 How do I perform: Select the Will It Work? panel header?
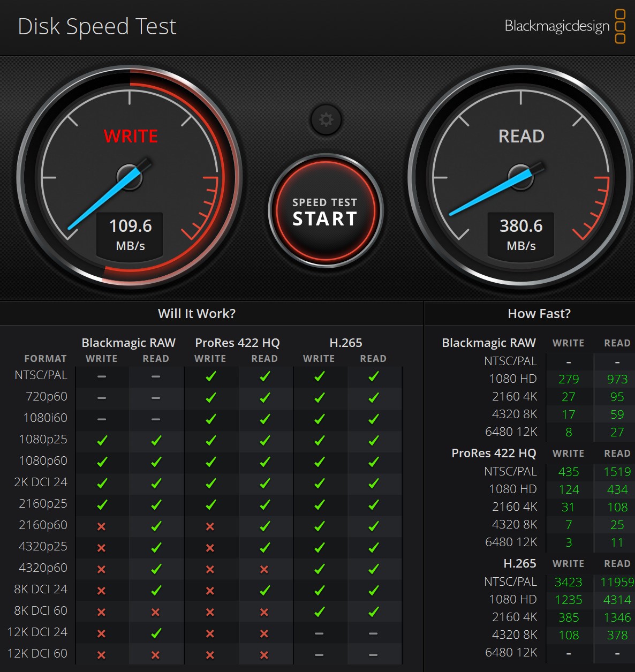pos(196,313)
